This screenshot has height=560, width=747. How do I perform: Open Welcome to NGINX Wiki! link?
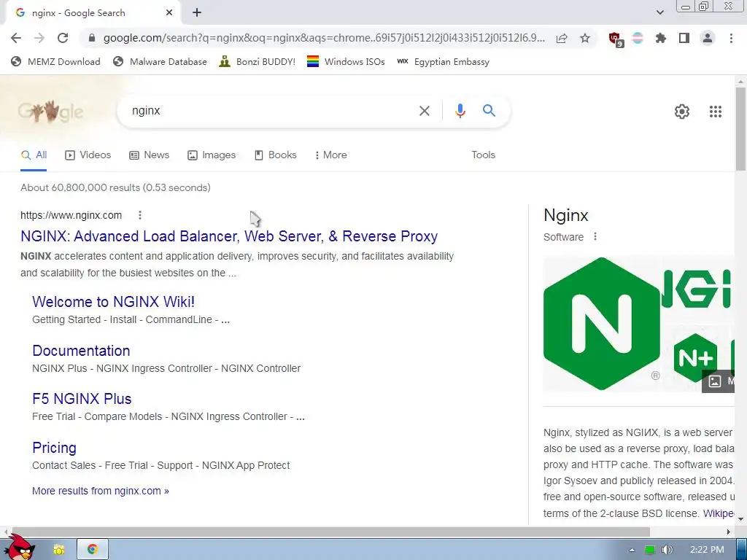click(x=113, y=302)
